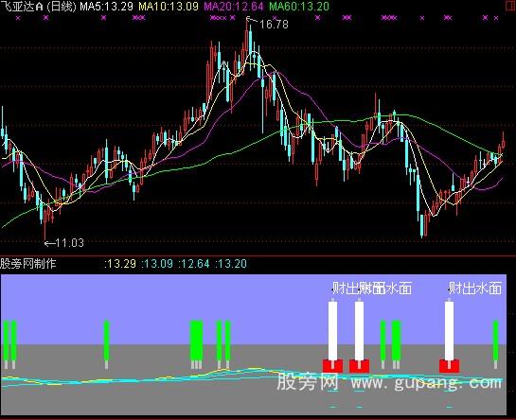Image resolution: width=516 pixels, height=420 pixels.
Task: Select the 飞亚达A (日线) chart title
Action: (x=38, y=7)
